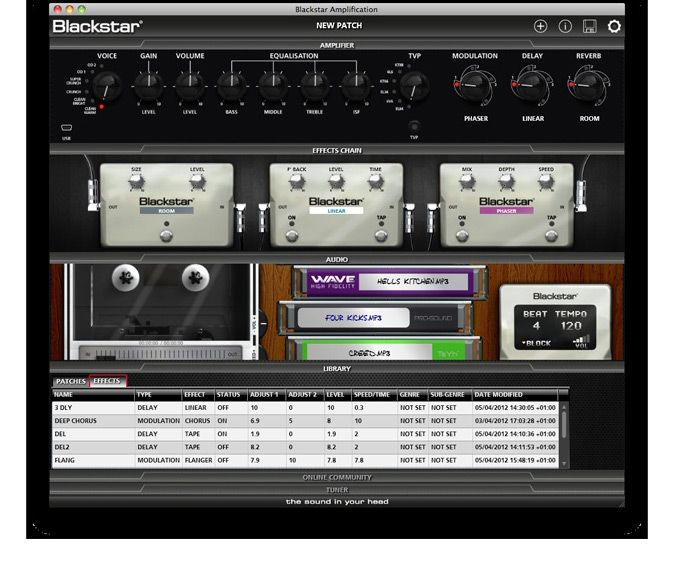Click the USB connection icon
This screenshot has height=588, width=680.
point(66,127)
